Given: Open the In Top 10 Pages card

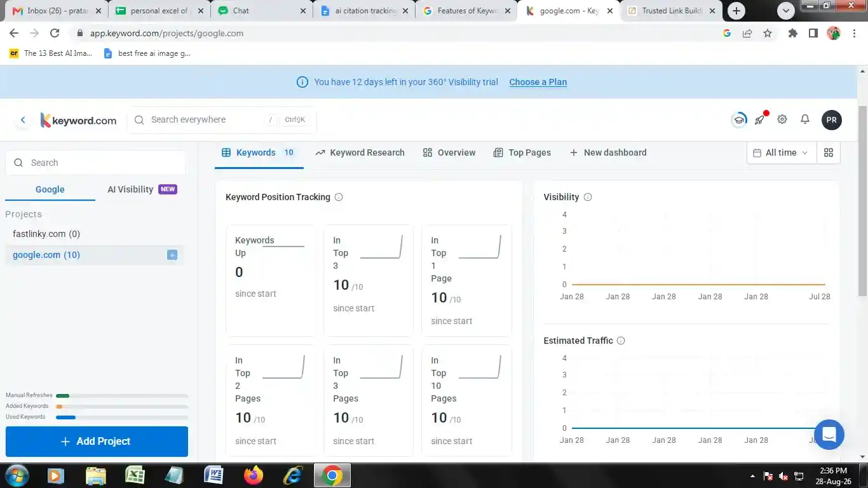Looking at the screenshot, I should [x=466, y=400].
